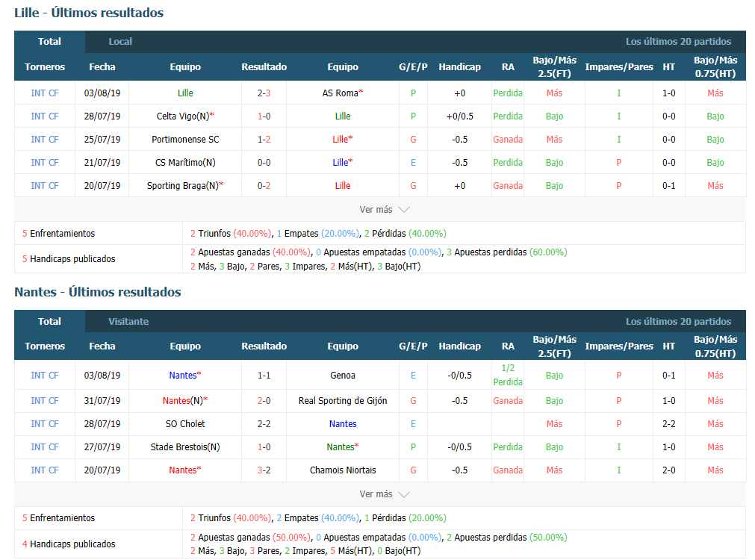Select the Total tab in the Lille section

coord(49,41)
